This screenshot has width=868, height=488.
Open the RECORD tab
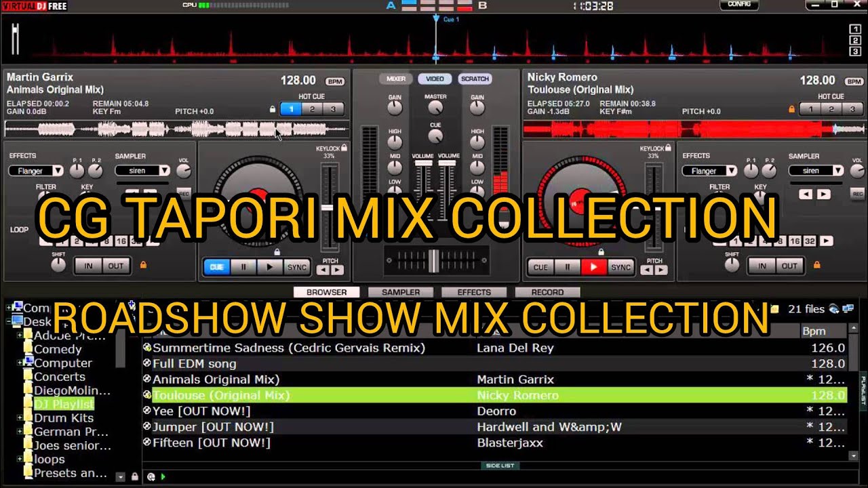(x=547, y=292)
